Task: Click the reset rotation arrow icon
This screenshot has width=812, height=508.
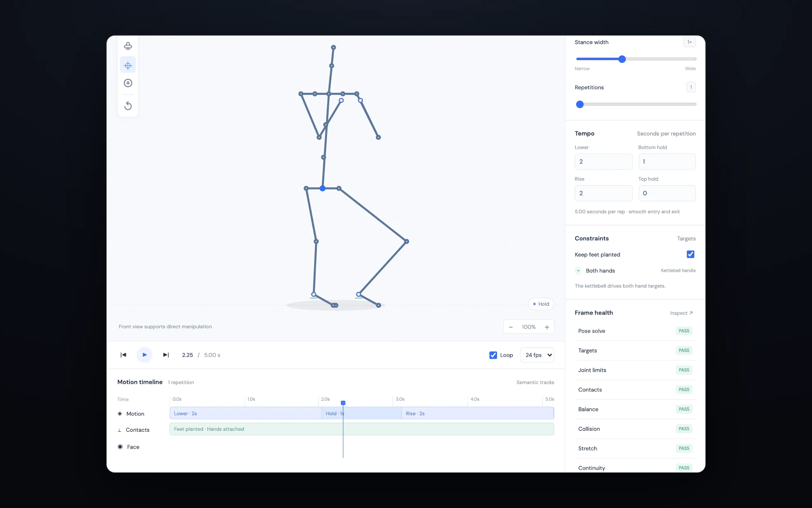Action: 128,106
